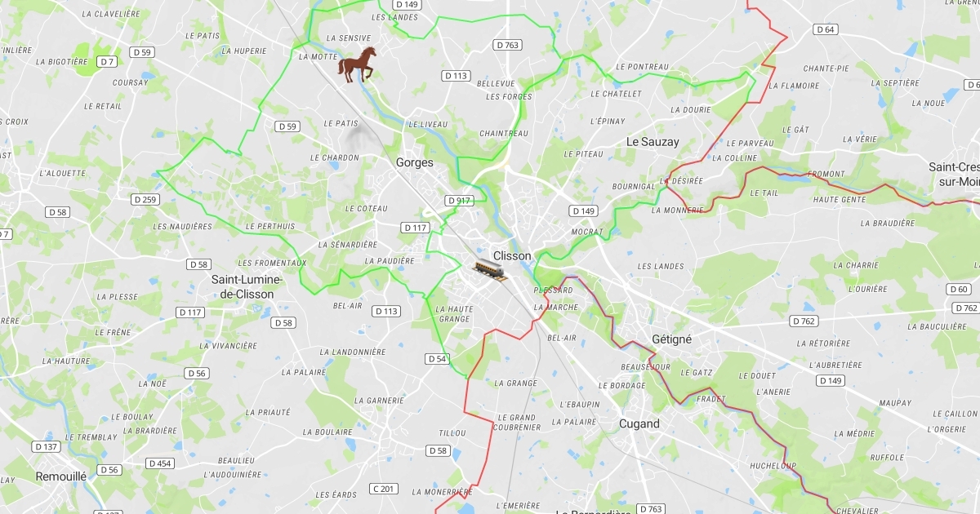
Task: Click the D 762 shield near La Rétorière
Action: (x=804, y=321)
